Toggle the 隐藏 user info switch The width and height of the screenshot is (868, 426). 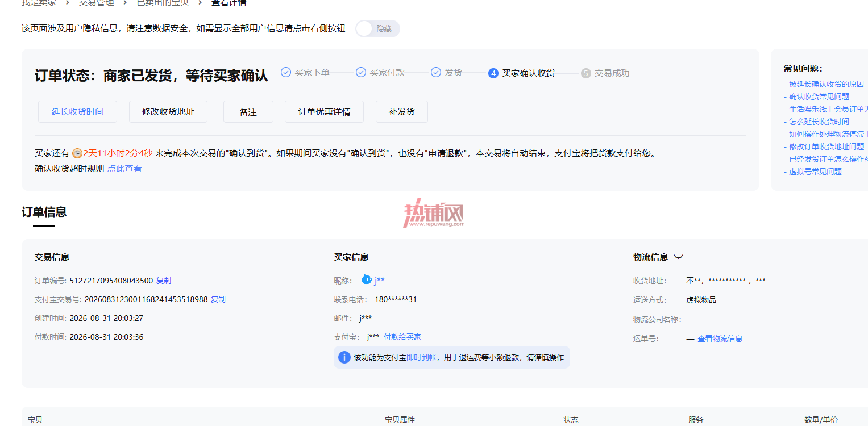pos(377,28)
